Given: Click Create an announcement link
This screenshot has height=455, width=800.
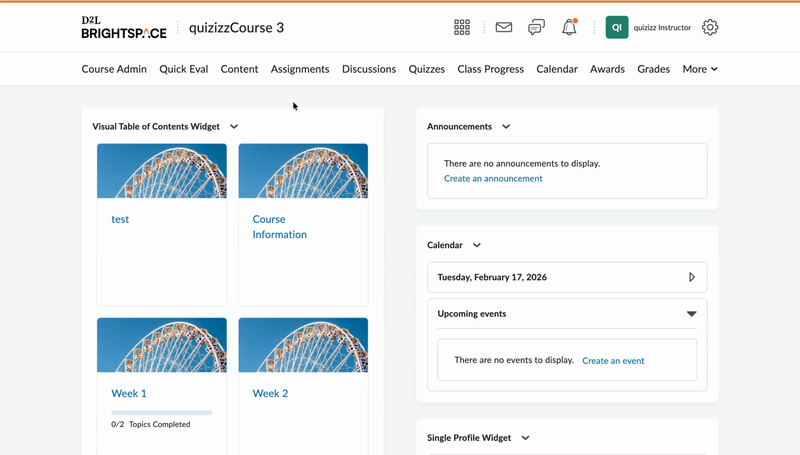Looking at the screenshot, I should click(493, 179).
